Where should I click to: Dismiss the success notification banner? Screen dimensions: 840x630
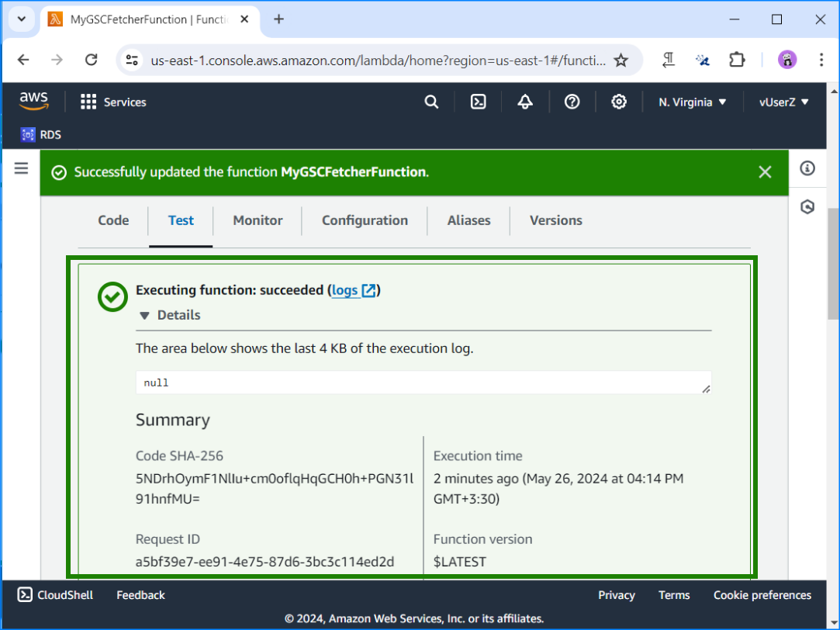click(x=765, y=171)
